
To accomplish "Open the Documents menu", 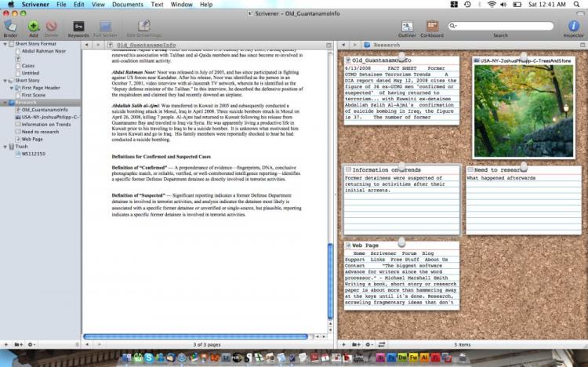I will tap(127, 4).
